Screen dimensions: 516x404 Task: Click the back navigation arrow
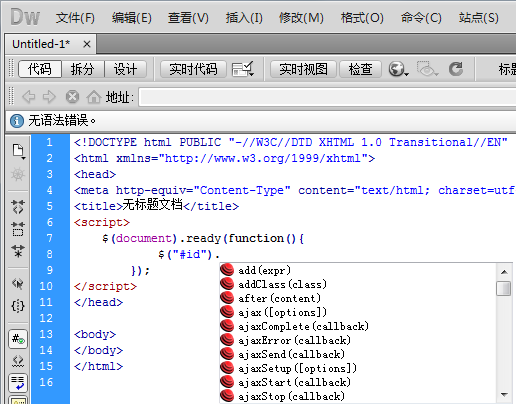point(29,97)
